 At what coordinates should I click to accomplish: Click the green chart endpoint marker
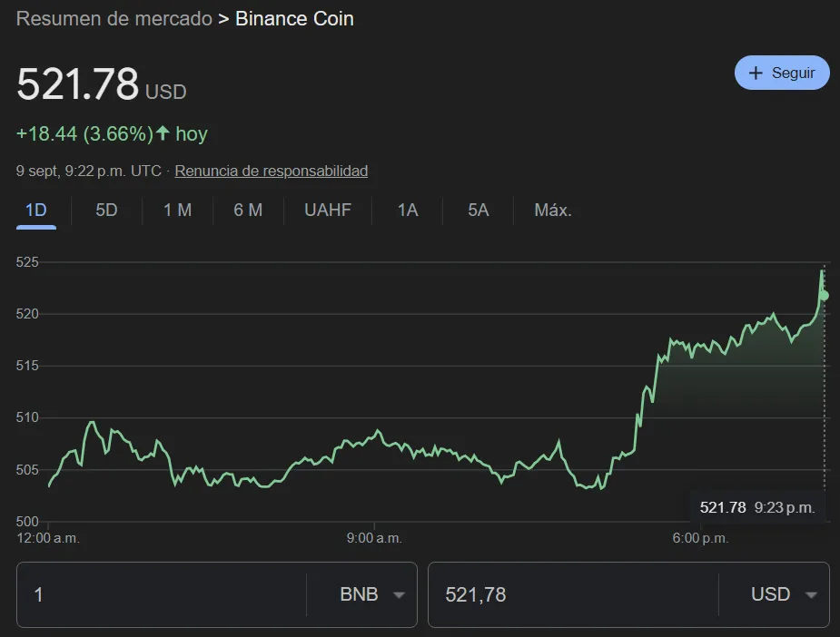[824, 296]
